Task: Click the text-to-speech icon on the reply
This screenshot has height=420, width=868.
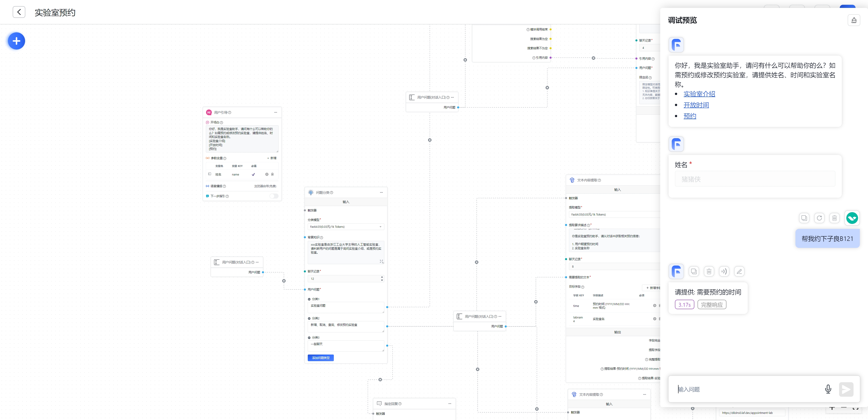Action: (x=724, y=271)
